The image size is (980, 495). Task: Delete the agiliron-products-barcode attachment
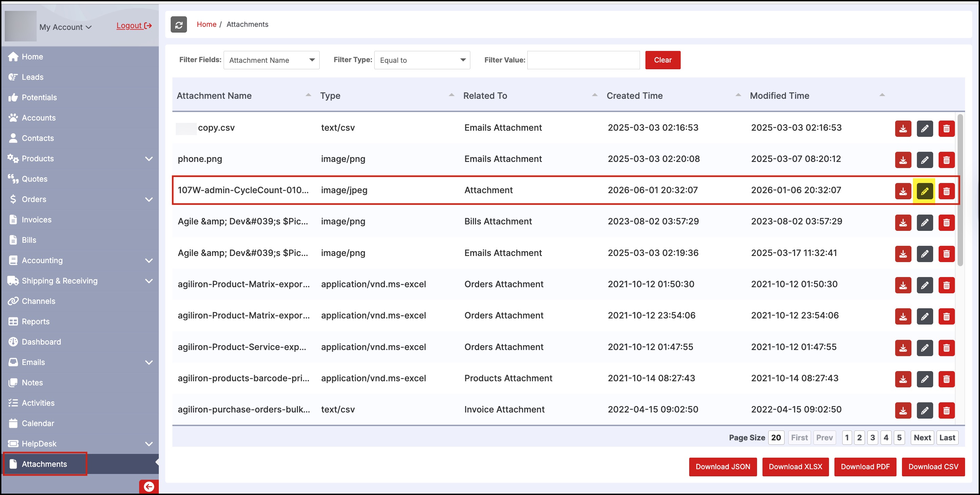(946, 379)
